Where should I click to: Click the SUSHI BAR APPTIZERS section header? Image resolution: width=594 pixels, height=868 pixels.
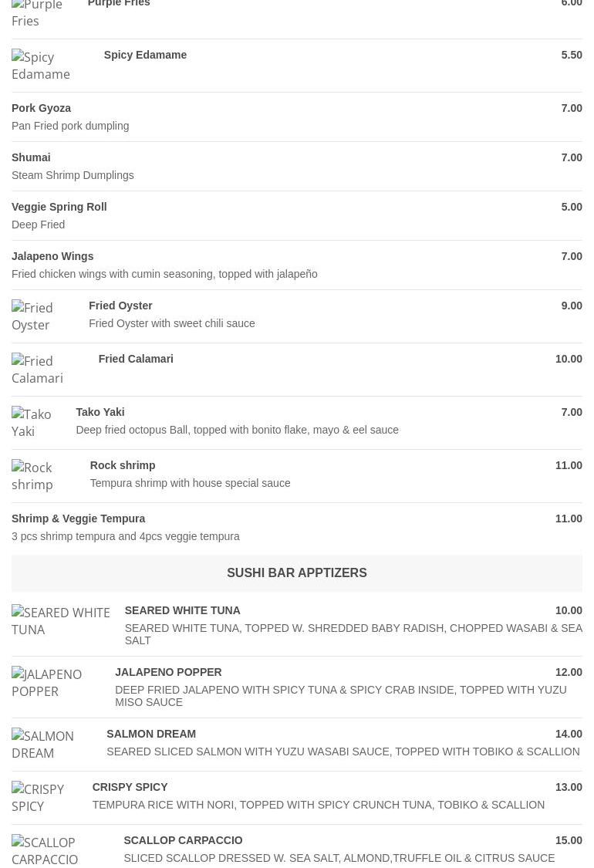[x=297, y=573]
